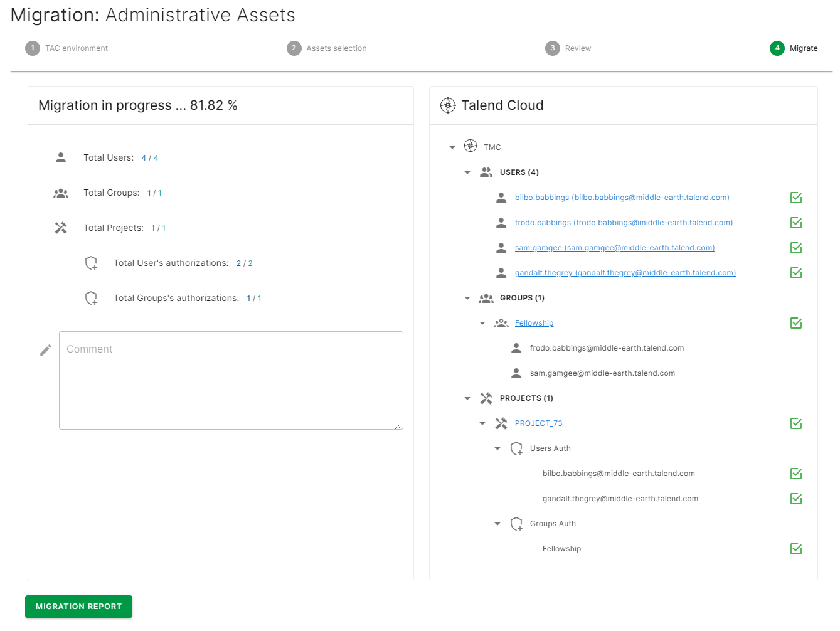The width and height of the screenshot is (840, 631).
Task: Open the frodo.babbings user link
Action: [624, 222]
